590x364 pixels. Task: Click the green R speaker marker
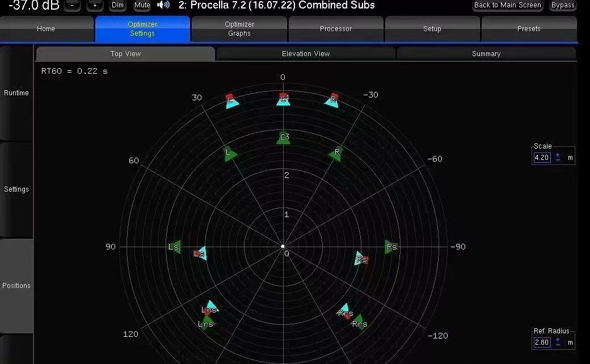(336, 153)
